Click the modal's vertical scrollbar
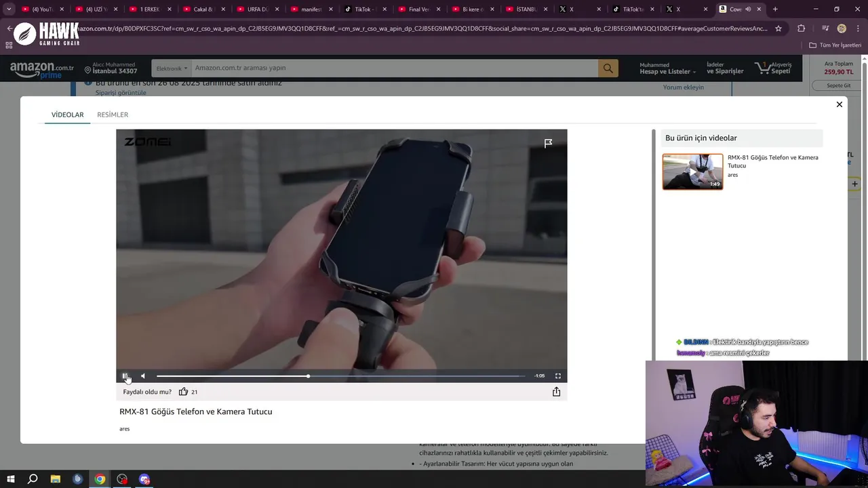868x488 pixels. [x=654, y=244]
